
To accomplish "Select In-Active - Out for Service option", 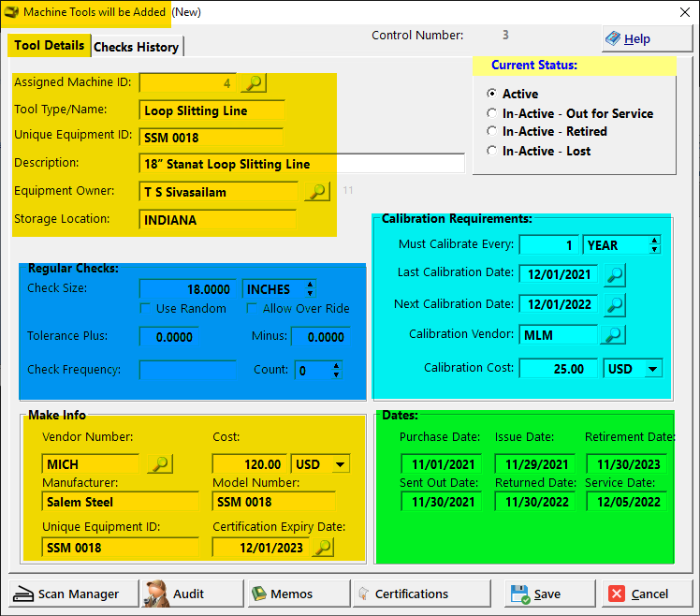I will pos(492,113).
